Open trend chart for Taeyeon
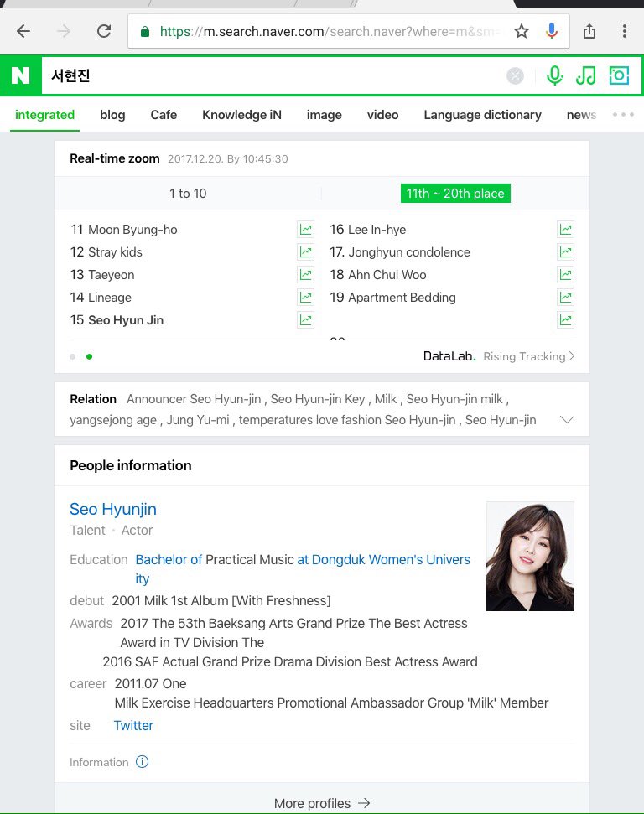Screen dimensions: 644x814 tap(305, 275)
